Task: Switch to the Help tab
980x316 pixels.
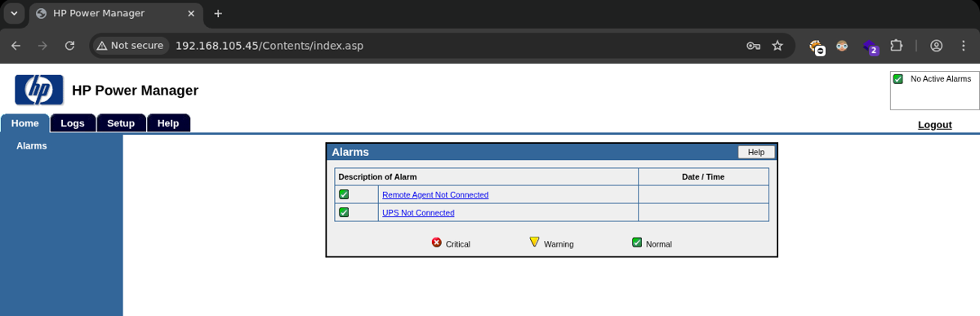Action: 168,123
